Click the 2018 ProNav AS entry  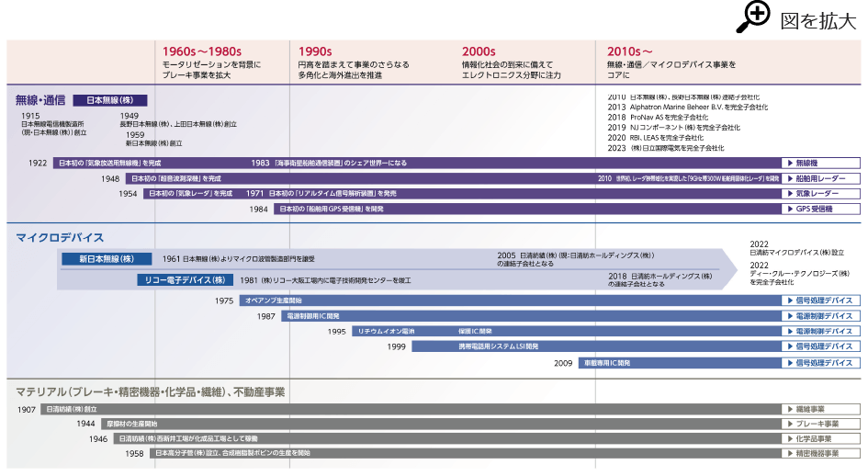pos(658,118)
